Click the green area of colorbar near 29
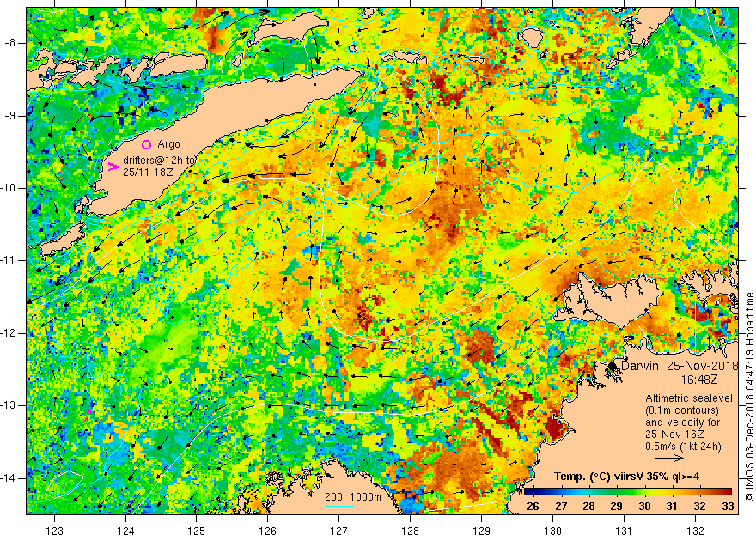This screenshot has height=541, width=756. (x=617, y=492)
